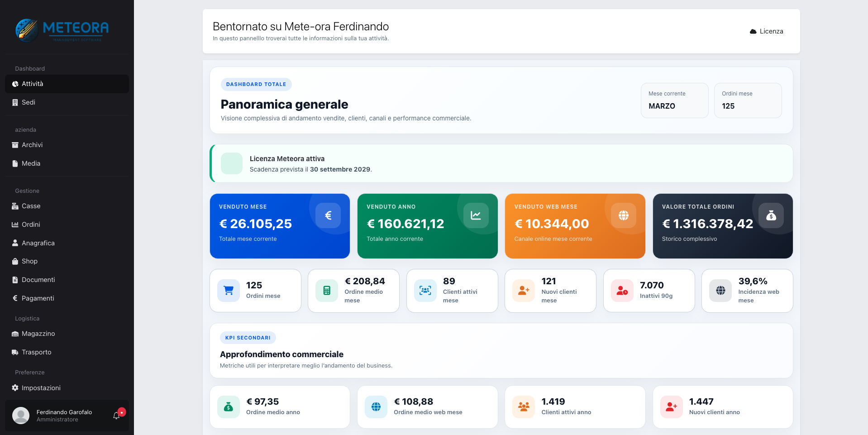Screen dimensions: 868x435
Task: Open Impostazioni preferences
Action: tap(41, 388)
